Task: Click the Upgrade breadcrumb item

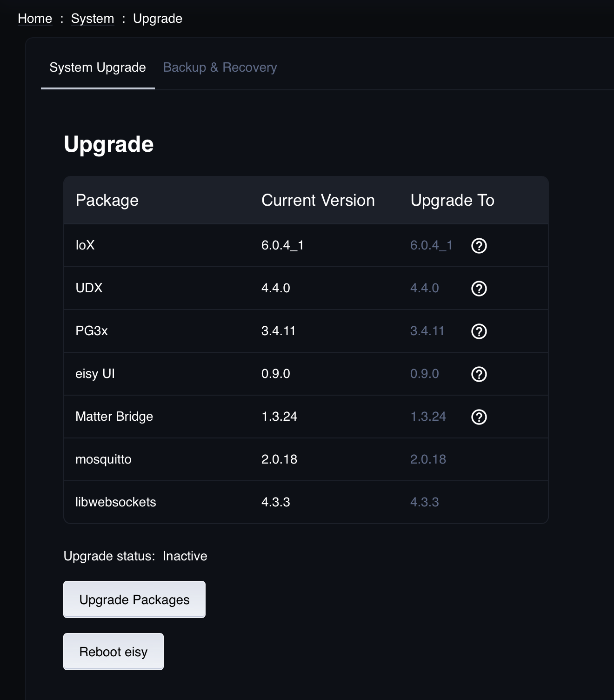Action: (157, 19)
